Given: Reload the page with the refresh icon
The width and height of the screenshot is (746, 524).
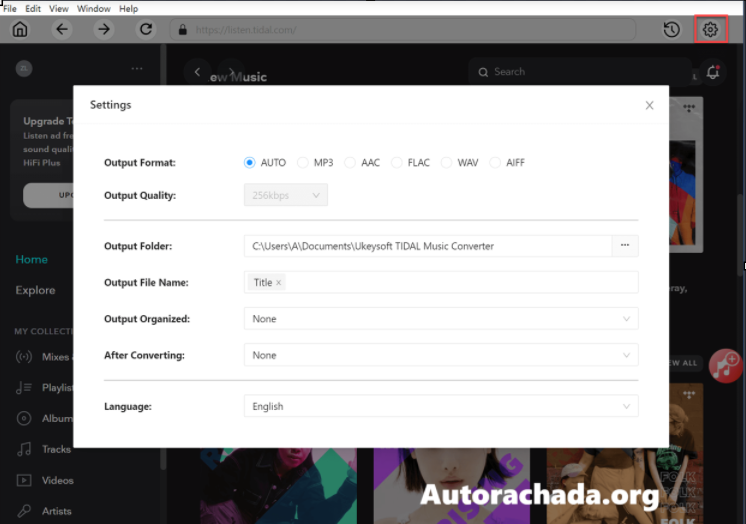Looking at the screenshot, I should [146, 29].
